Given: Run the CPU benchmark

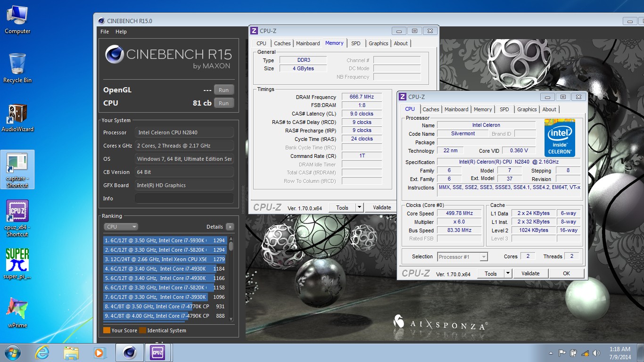Looking at the screenshot, I should [224, 103].
